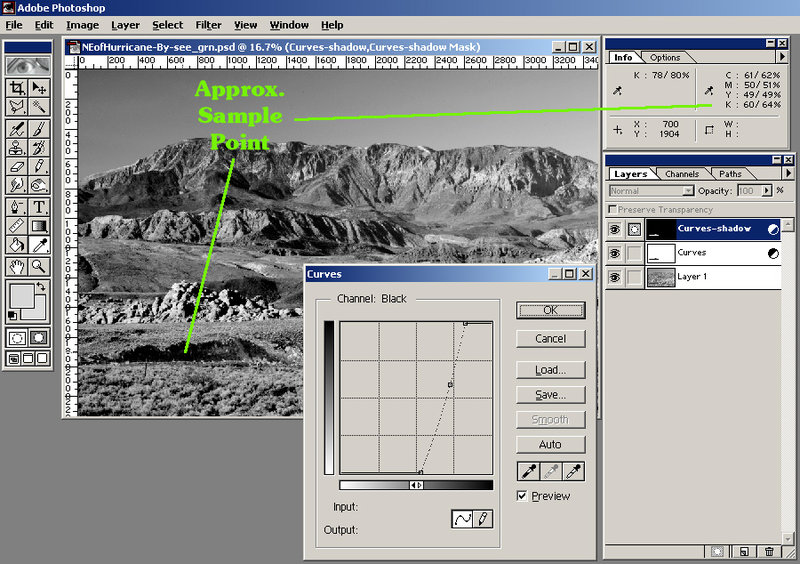Select the Crop tool

click(17, 87)
